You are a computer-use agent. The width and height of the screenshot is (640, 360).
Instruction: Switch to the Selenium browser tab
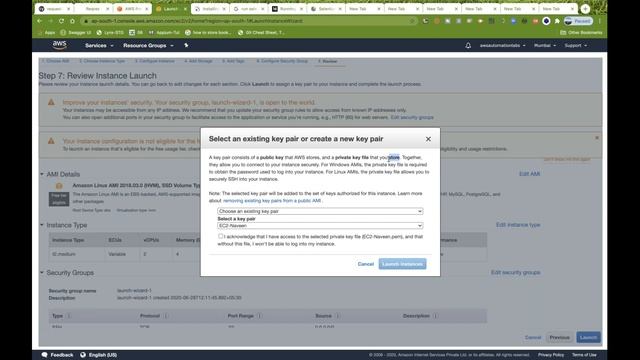coord(326,9)
